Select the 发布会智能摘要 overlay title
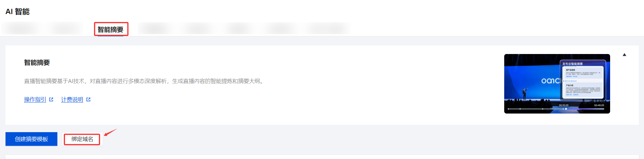 (x=573, y=64)
